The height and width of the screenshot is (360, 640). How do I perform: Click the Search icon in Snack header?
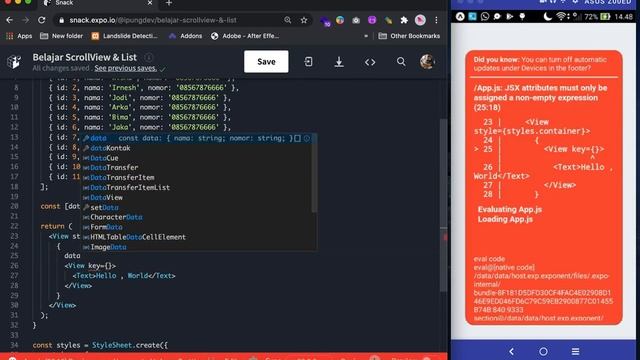(x=401, y=62)
